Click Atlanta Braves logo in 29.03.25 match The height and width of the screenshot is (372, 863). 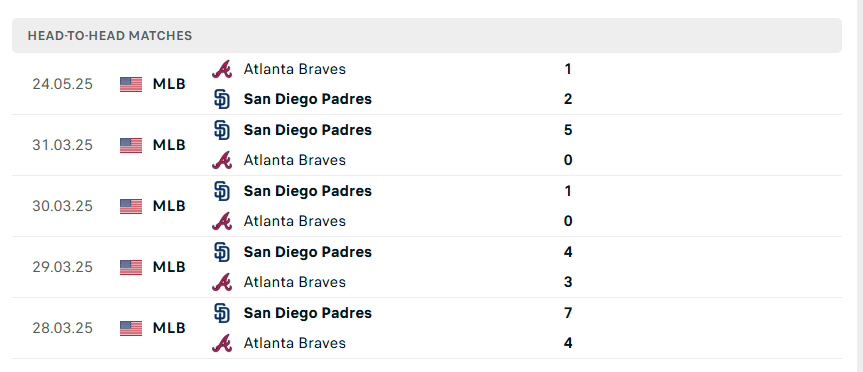tap(222, 282)
